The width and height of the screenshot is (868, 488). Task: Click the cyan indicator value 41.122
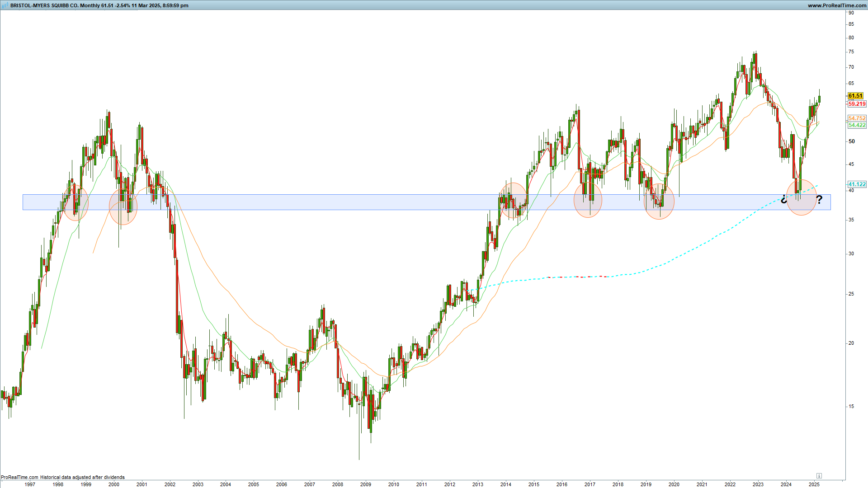tap(857, 184)
